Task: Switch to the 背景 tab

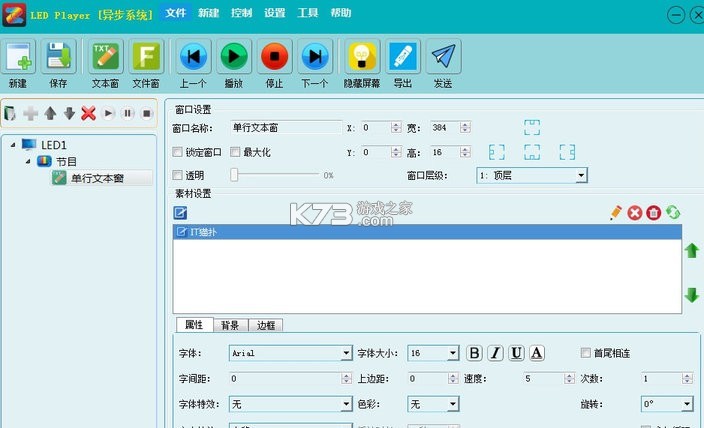Action: (230, 325)
